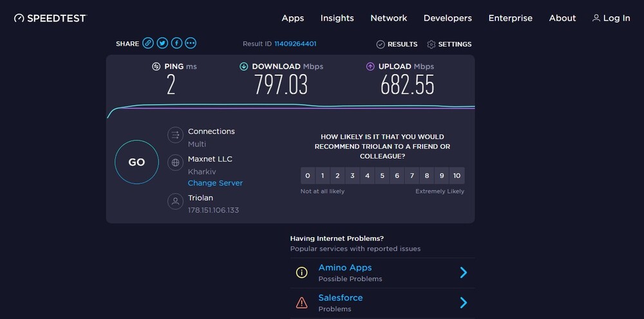Click the Results checkmark icon
This screenshot has width=644, height=319.
[381, 44]
